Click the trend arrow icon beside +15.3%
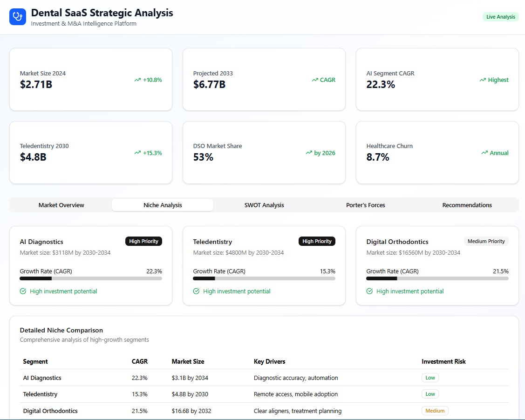Screen dimensions: 525x420 tap(137, 153)
